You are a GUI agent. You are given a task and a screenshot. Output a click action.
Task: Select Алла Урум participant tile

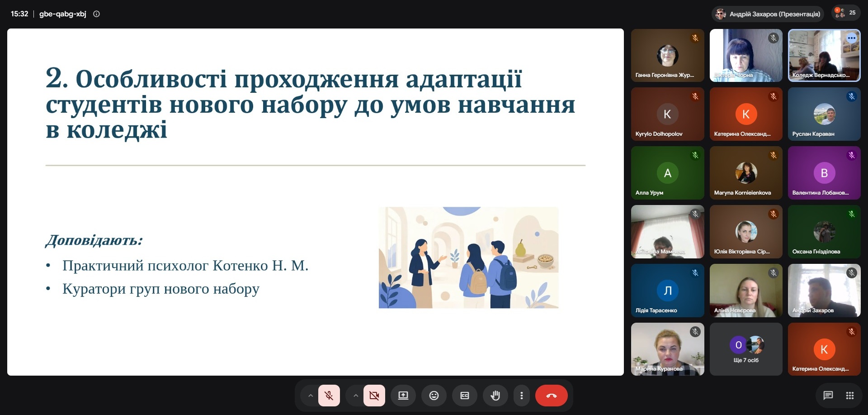668,173
